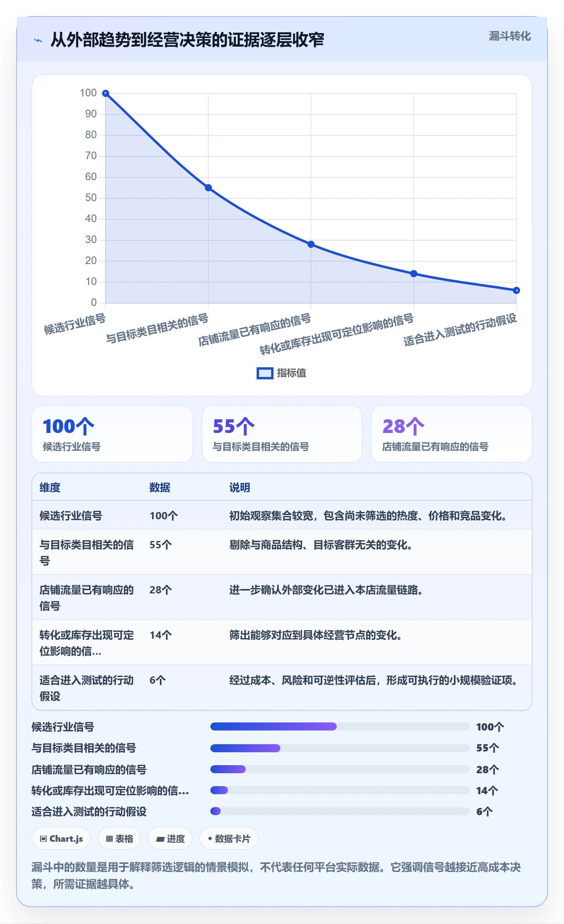This screenshot has height=924, width=564.
Task: Click the 28个 cell in the table
Action: tap(161, 590)
